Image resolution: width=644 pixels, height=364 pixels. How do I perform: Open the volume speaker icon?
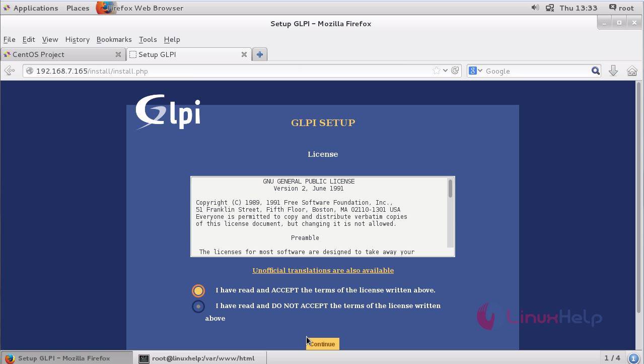click(535, 8)
